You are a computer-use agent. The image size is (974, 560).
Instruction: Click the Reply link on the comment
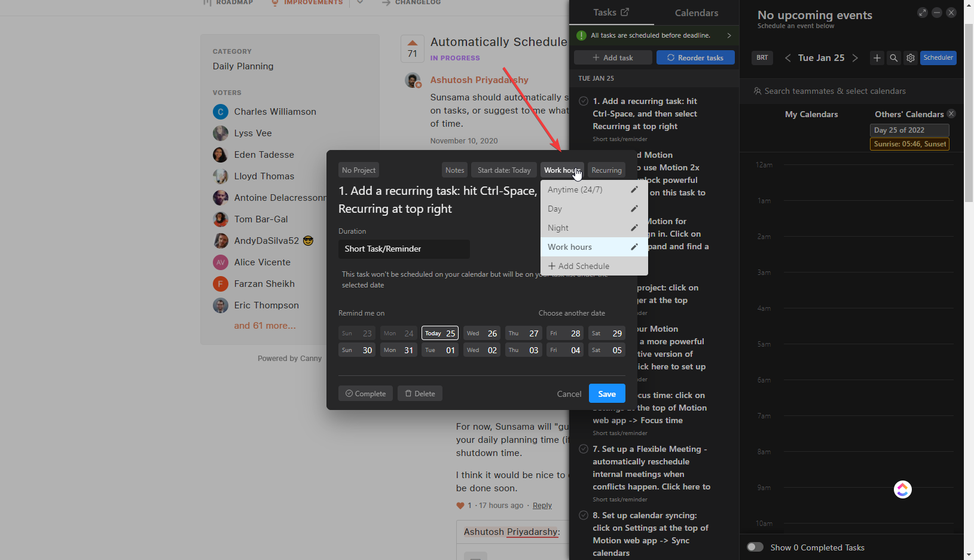[x=542, y=506]
